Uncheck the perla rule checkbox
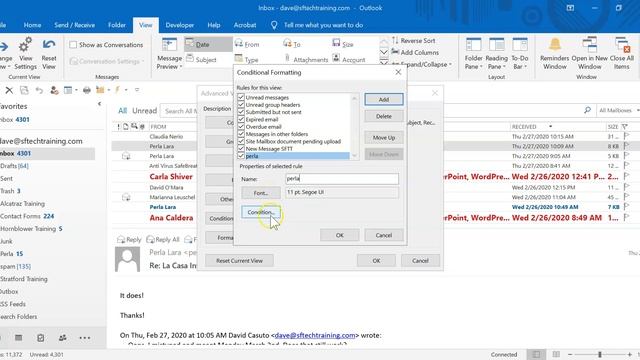The image size is (640, 360). point(241,156)
